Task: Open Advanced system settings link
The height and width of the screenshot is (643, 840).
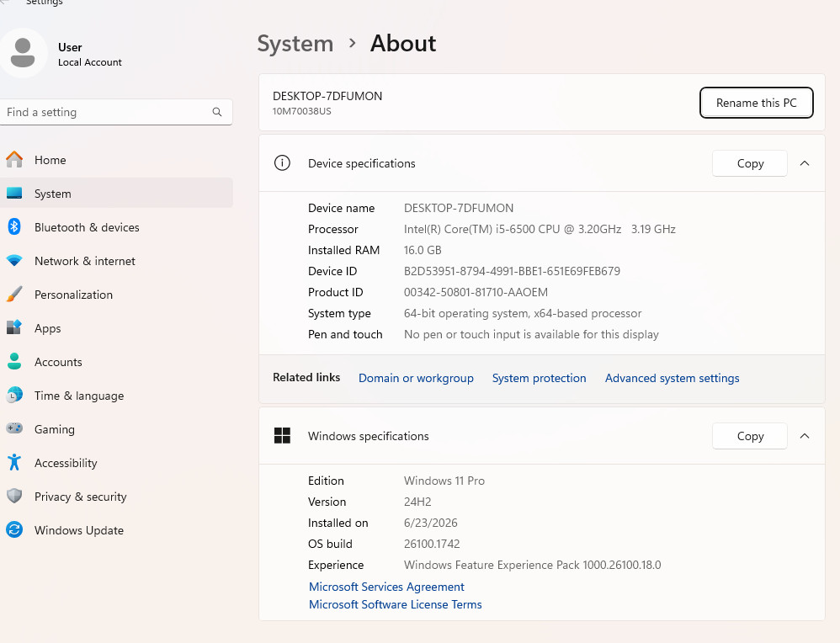Action: (x=672, y=378)
